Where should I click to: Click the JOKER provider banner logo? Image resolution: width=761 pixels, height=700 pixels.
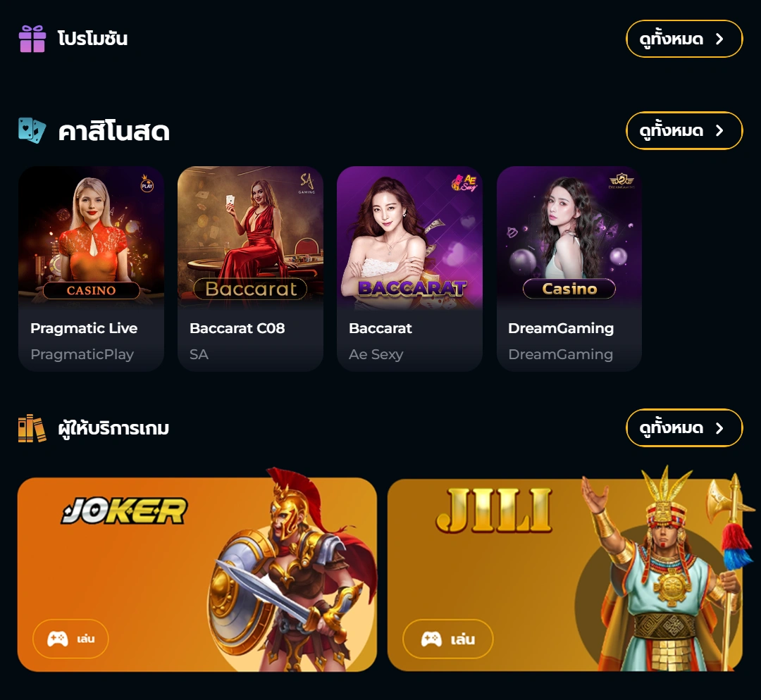[x=124, y=511]
